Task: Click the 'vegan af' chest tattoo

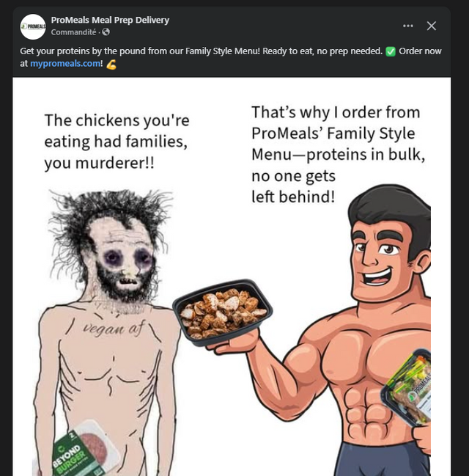Action: point(112,329)
